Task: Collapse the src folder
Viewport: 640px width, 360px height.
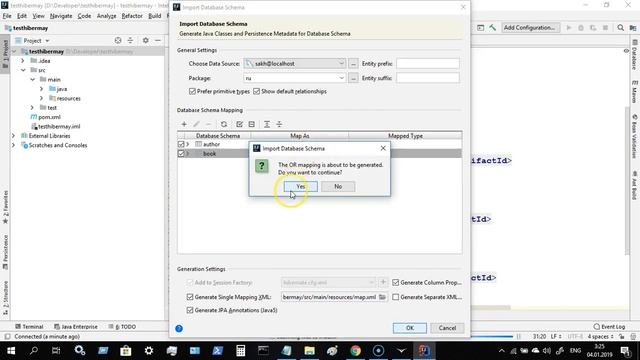Action: (x=23, y=70)
